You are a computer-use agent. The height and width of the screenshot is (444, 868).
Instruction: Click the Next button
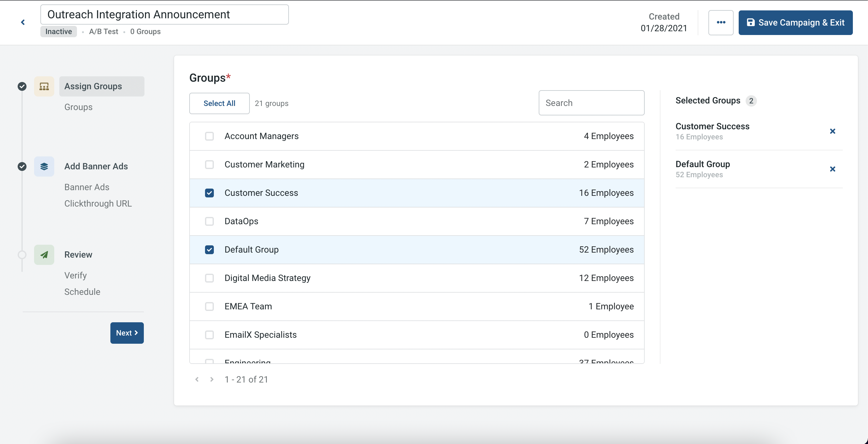point(127,333)
